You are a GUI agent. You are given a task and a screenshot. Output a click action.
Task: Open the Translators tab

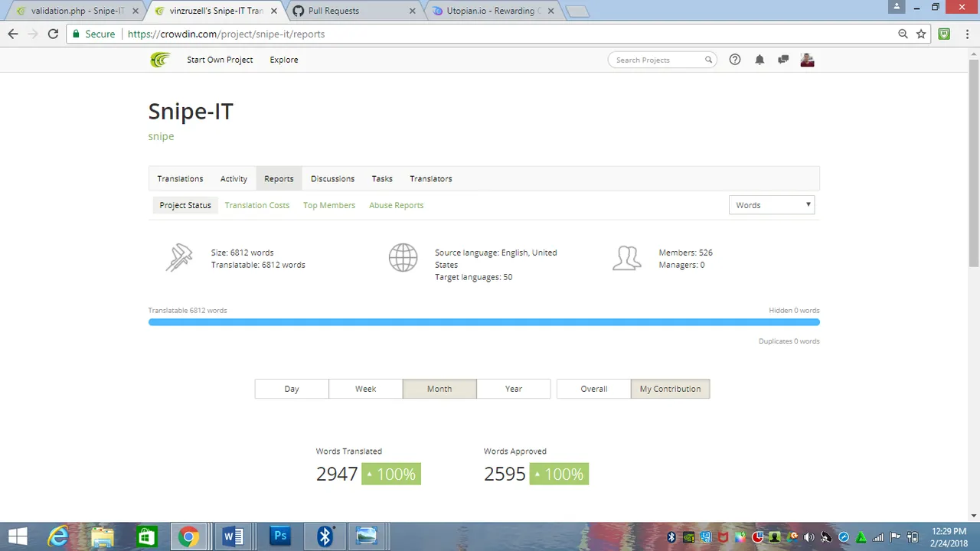coord(431,178)
